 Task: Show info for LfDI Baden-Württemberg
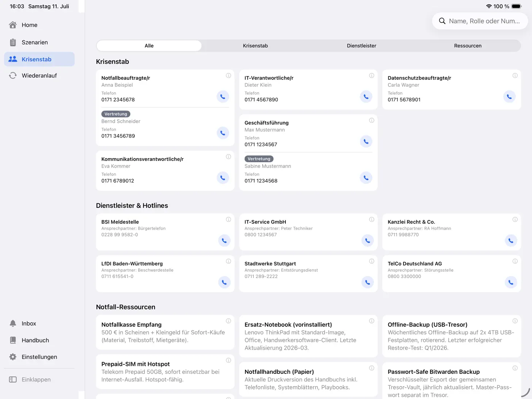tap(228, 261)
